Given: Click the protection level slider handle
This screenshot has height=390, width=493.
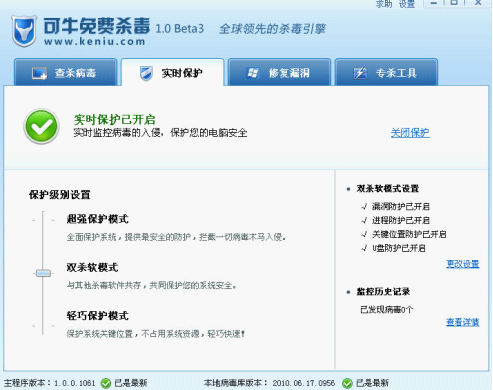Looking at the screenshot, I should [x=43, y=273].
